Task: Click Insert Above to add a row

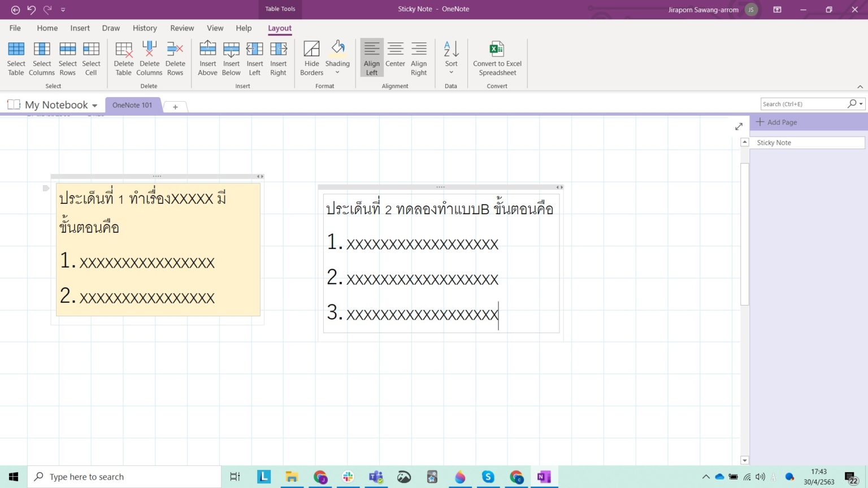Action: (207, 58)
